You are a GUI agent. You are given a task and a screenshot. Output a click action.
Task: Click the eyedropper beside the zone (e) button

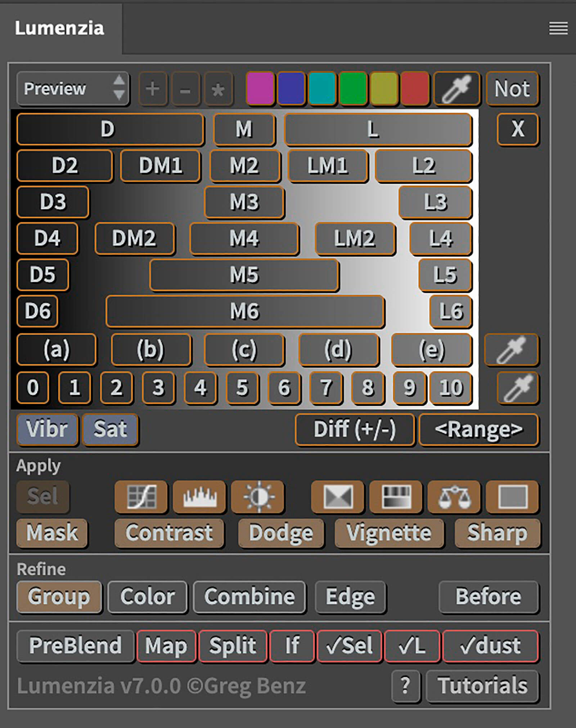pyautogui.click(x=511, y=349)
